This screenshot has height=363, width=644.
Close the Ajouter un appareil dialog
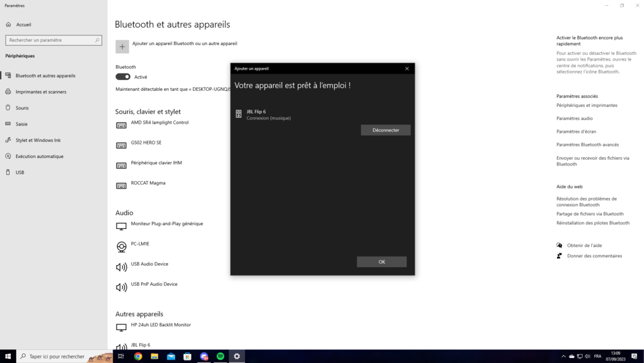point(406,68)
